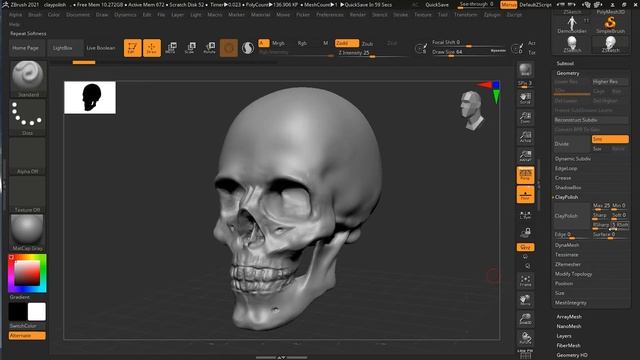Click the Zoom3D icon
Viewport: 640px width, 360px height.
click(525, 319)
